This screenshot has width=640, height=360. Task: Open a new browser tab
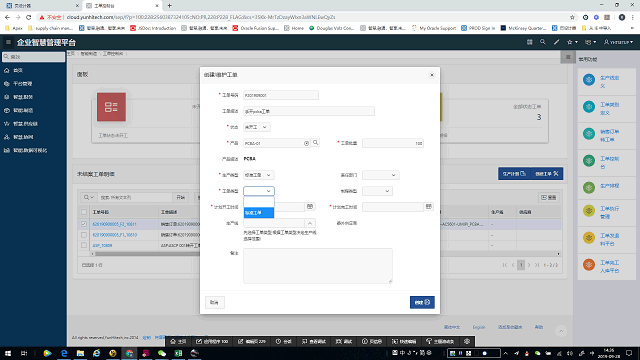coord(169,6)
